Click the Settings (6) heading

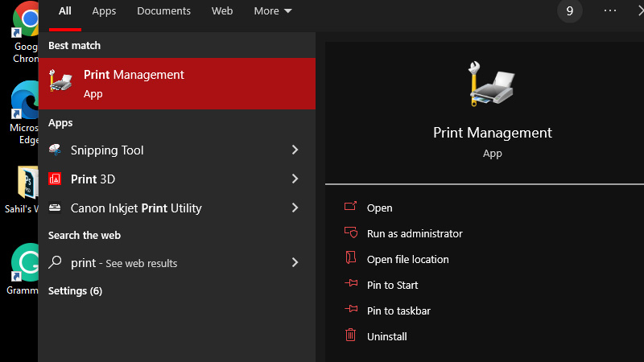click(75, 291)
